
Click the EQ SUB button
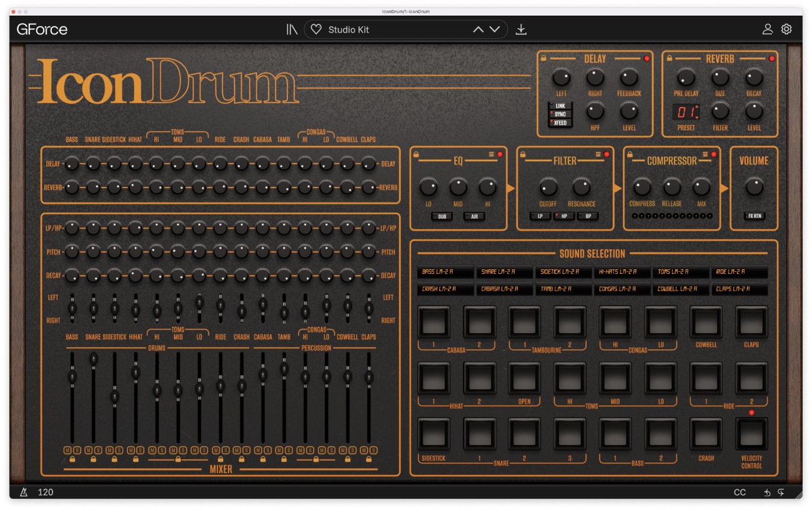tap(442, 216)
